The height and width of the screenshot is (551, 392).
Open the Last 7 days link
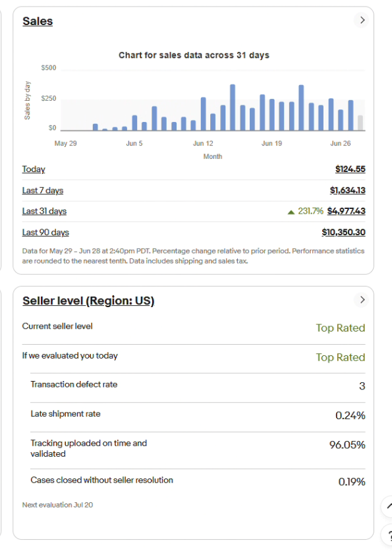tap(43, 190)
